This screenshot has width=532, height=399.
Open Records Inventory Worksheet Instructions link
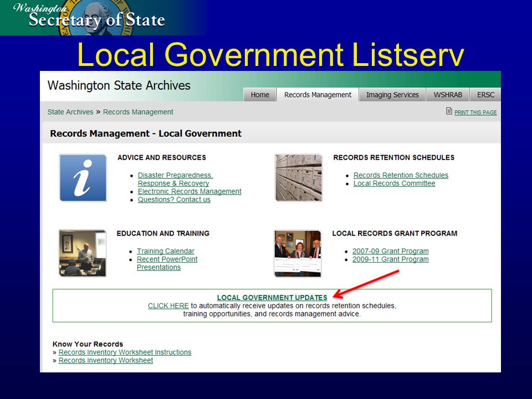pos(125,352)
